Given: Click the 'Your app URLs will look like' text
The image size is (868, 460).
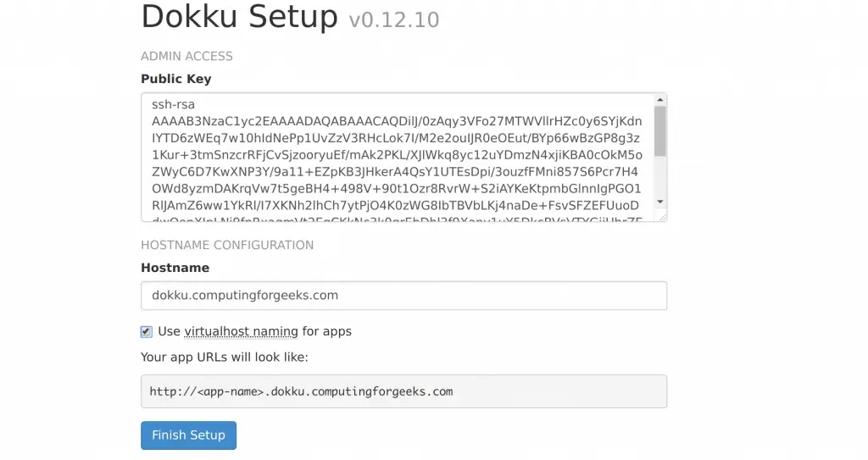Looking at the screenshot, I should [224, 357].
